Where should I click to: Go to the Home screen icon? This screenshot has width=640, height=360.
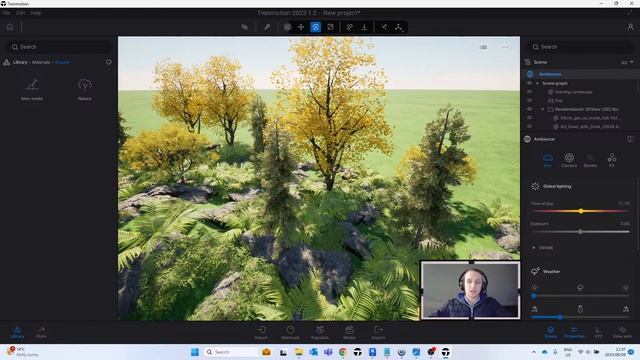[x=10, y=27]
